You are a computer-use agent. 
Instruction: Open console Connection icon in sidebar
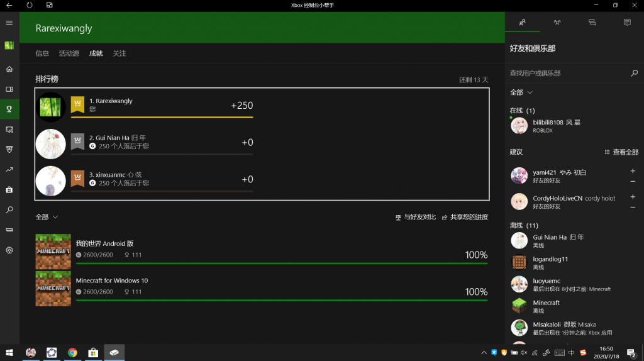[x=9, y=230]
